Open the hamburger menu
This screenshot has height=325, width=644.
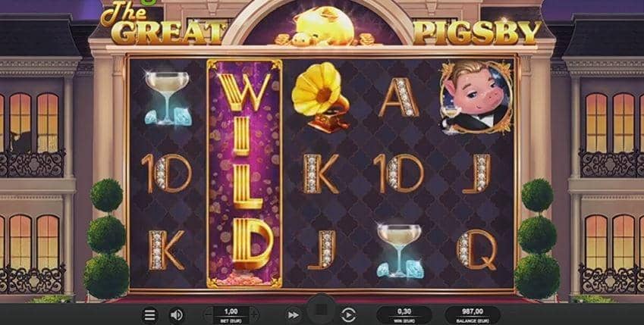coord(149,315)
